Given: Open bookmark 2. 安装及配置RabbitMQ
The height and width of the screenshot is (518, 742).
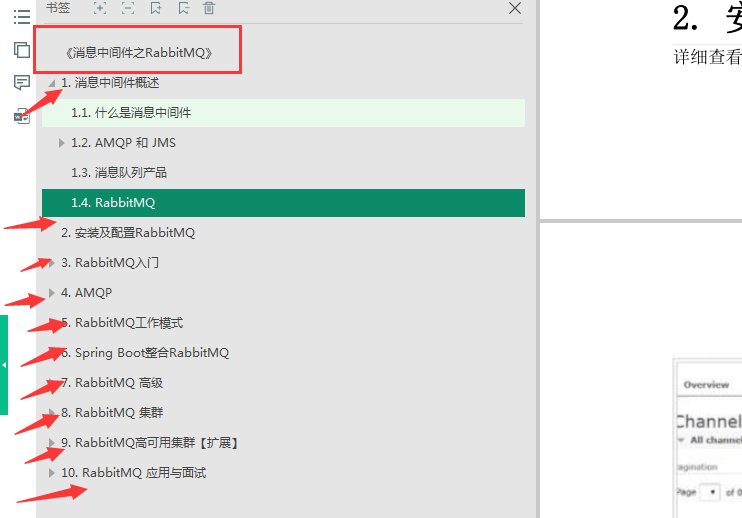Looking at the screenshot, I should coord(128,233).
